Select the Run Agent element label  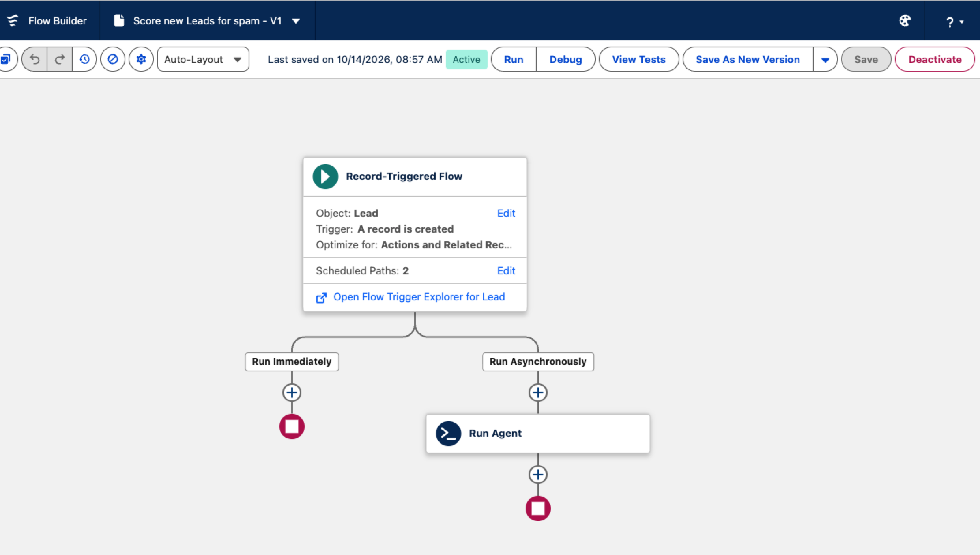click(495, 433)
